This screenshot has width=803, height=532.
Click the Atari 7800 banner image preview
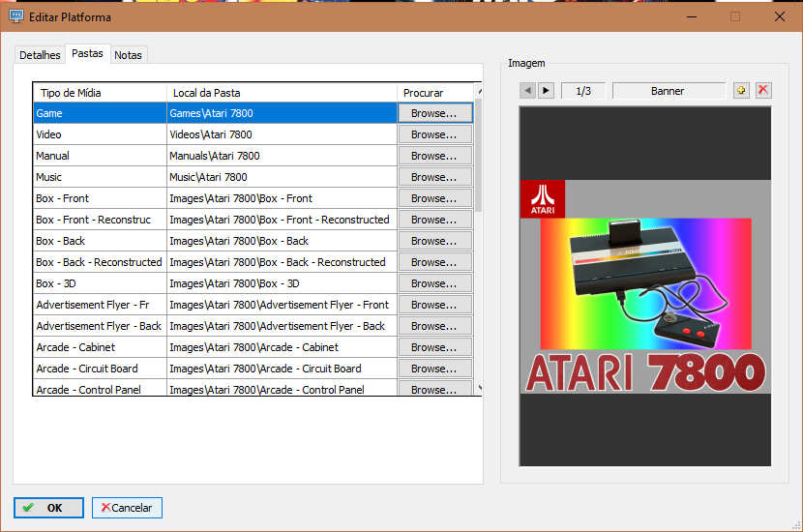click(x=645, y=286)
